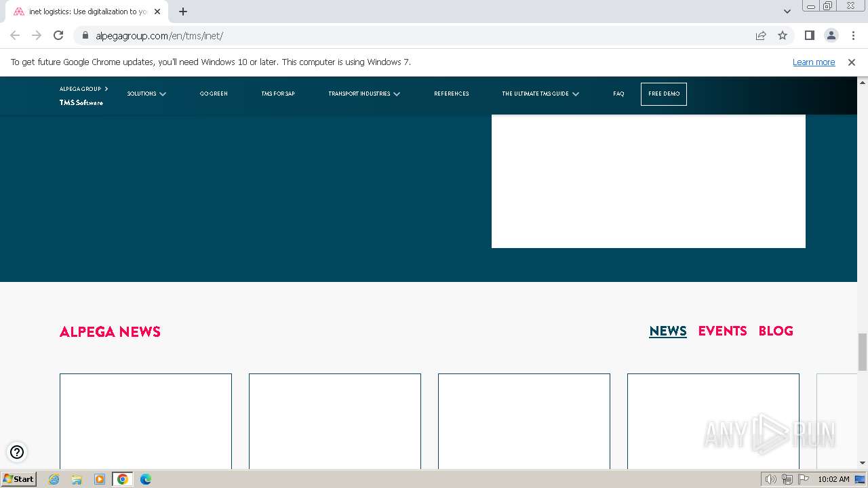Click the scrollbar down arrow
868x488 pixels.
tap(863, 463)
